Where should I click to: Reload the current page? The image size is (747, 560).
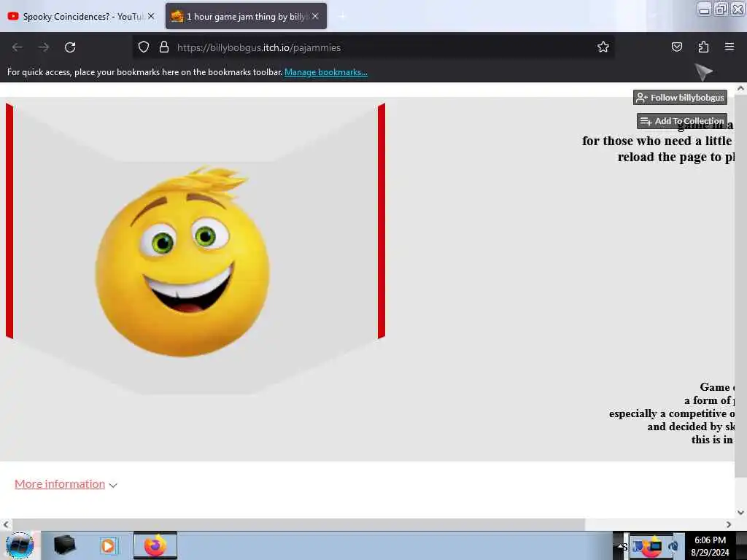(x=70, y=47)
